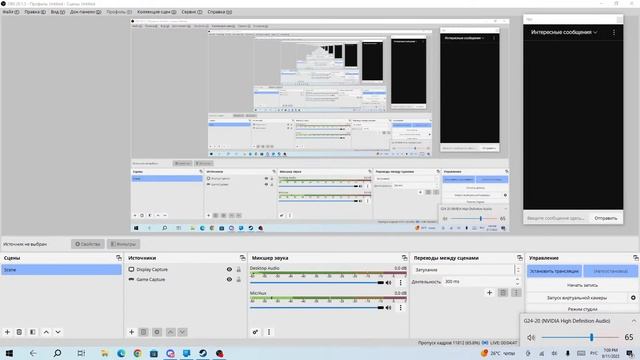
Task: Move scene up arrow in Сцены panel
Action: pyautogui.click(x=46, y=332)
